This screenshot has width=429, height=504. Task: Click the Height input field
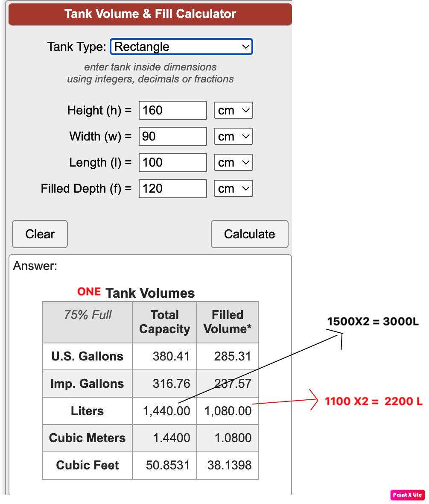point(172,111)
